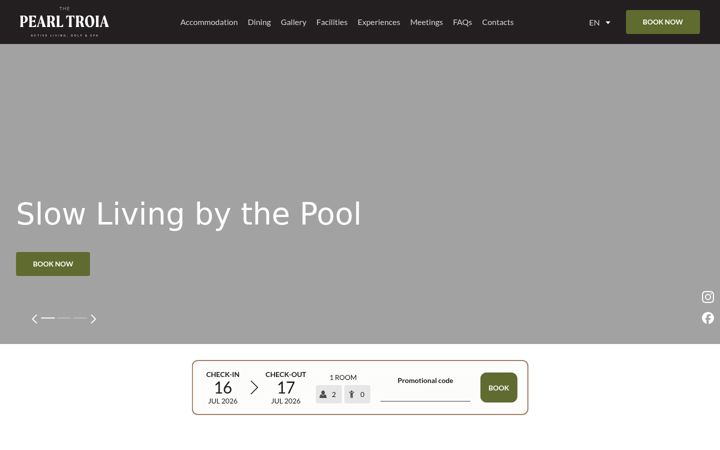
Task: Open the Facilities menu item
Action: 332,22
